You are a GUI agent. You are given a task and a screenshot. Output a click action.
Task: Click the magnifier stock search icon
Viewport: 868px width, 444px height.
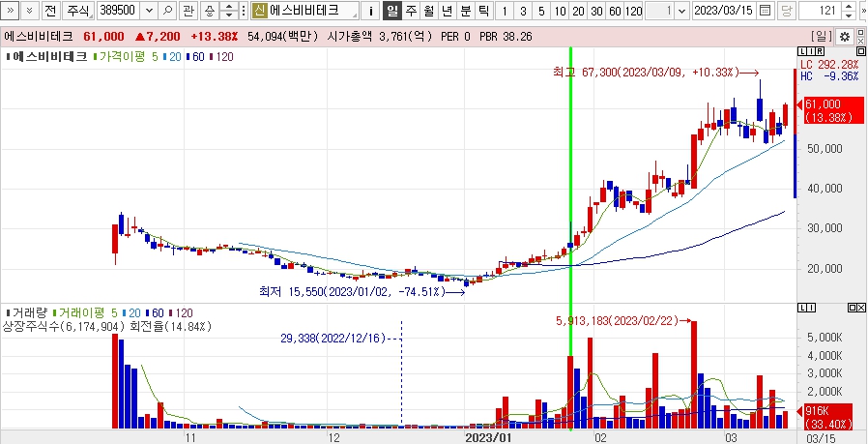pyautogui.click(x=168, y=10)
